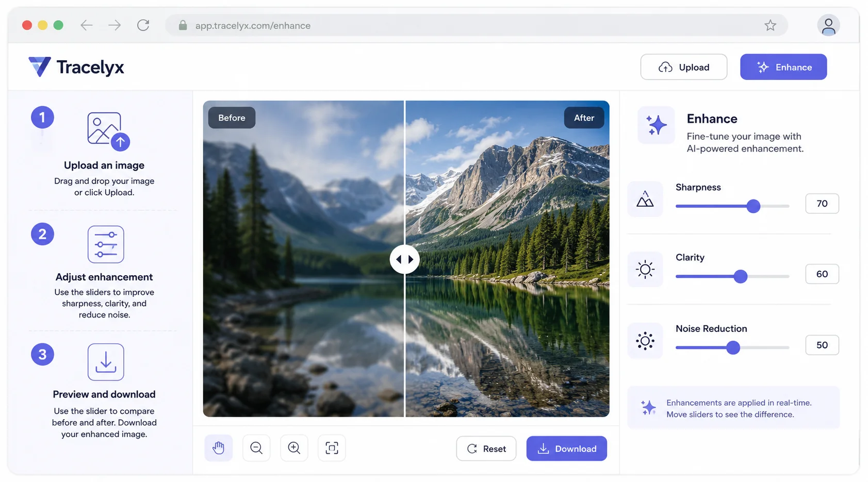Image resolution: width=868 pixels, height=482 pixels.
Task: Click the "Enhance" panel title
Action: (x=712, y=119)
